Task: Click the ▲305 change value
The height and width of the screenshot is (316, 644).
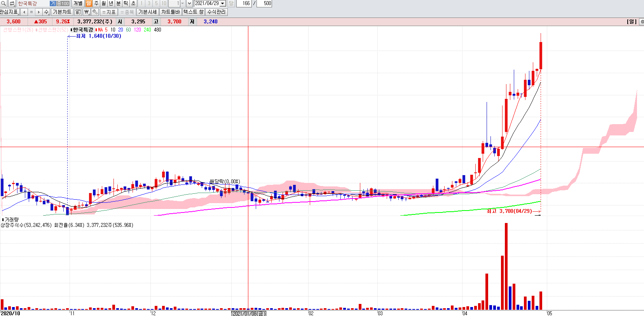Action: 40,21
